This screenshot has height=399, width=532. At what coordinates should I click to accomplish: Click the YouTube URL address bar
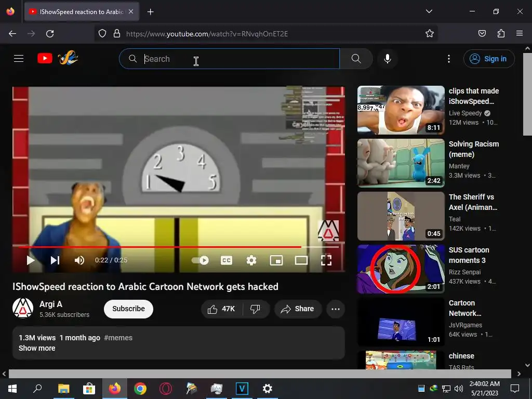click(207, 34)
